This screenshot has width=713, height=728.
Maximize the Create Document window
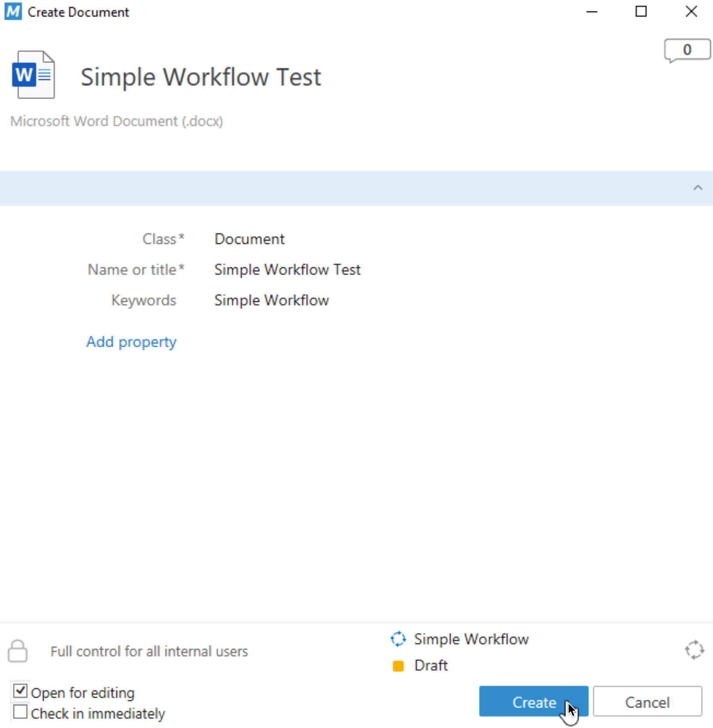click(641, 12)
